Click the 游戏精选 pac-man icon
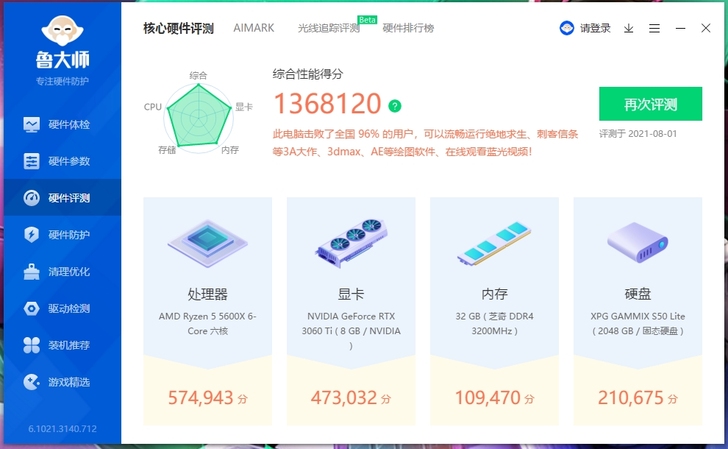The height and width of the screenshot is (449, 728). pos(32,382)
